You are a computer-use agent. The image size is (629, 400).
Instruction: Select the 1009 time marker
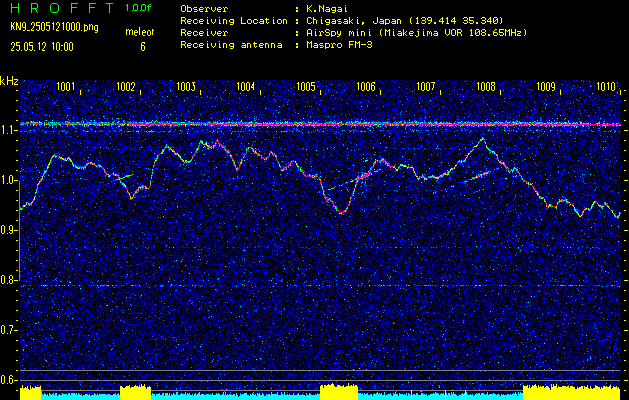point(546,86)
